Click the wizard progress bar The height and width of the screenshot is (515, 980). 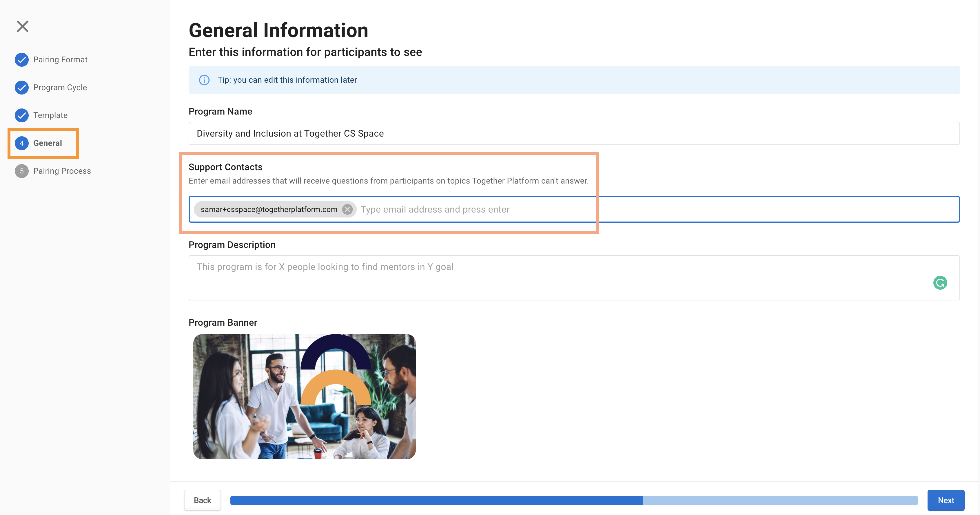click(x=574, y=500)
